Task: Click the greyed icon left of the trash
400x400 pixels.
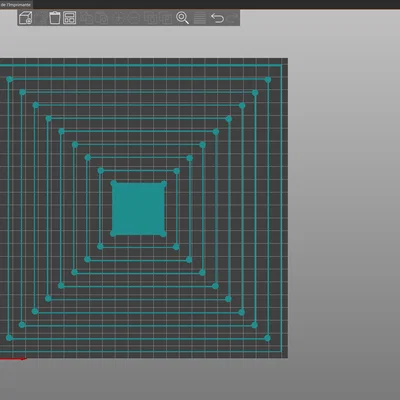Action: click(x=41, y=18)
